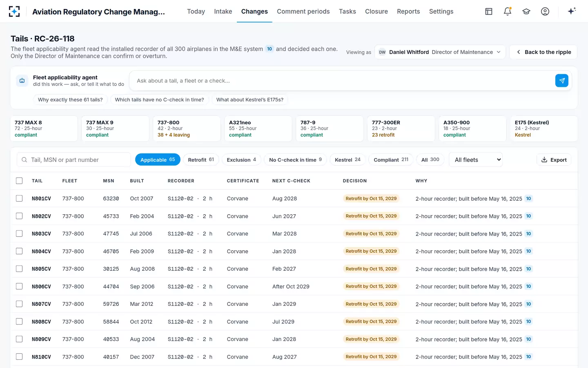Click the N806CV decision 'Retrofit by Oct 15, 2029'

371,287
